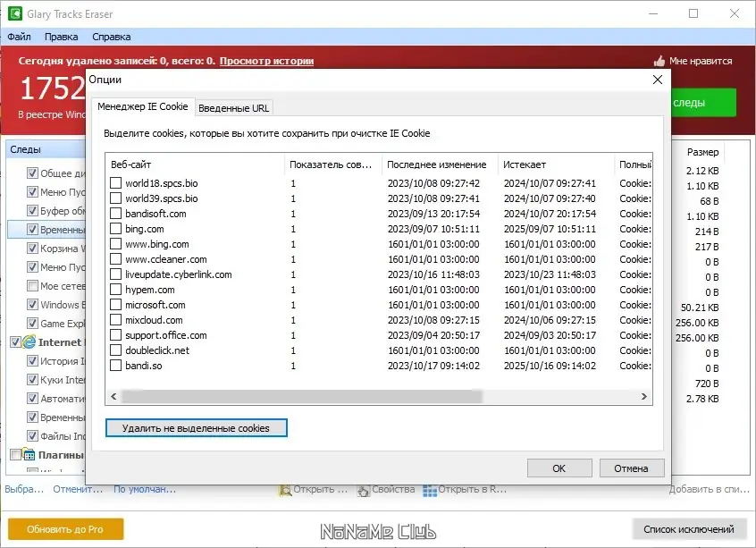Click the Отмена button
756x548 pixels.
(x=632, y=468)
